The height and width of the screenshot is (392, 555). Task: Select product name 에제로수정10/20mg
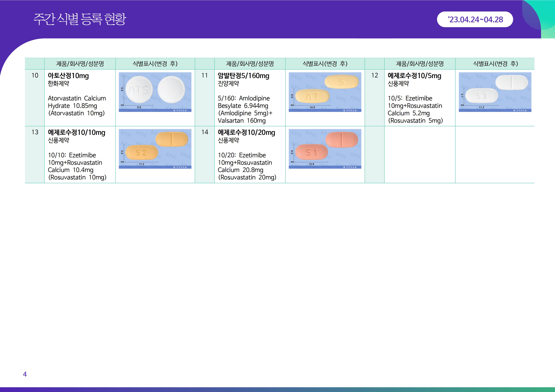[246, 133]
